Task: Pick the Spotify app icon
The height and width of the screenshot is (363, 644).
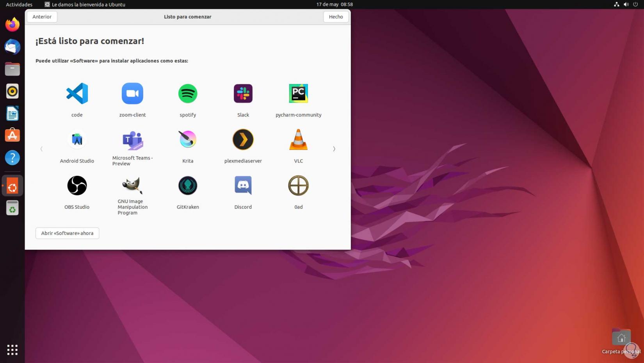Action: (188, 93)
